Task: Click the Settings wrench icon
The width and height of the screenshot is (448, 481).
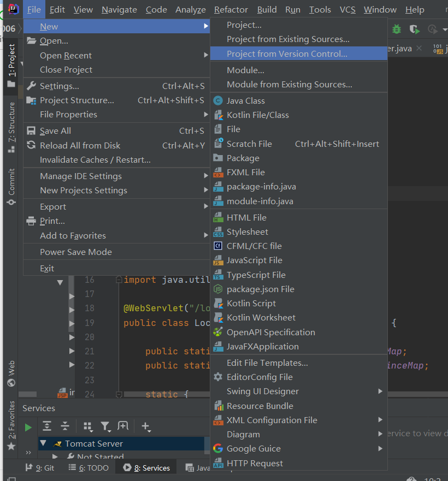Action: [31, 86]
